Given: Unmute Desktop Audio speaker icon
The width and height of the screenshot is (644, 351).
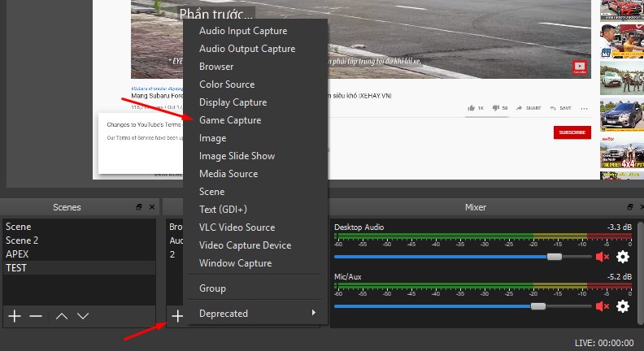Looking at the screenshot, I should pos(602,257).
